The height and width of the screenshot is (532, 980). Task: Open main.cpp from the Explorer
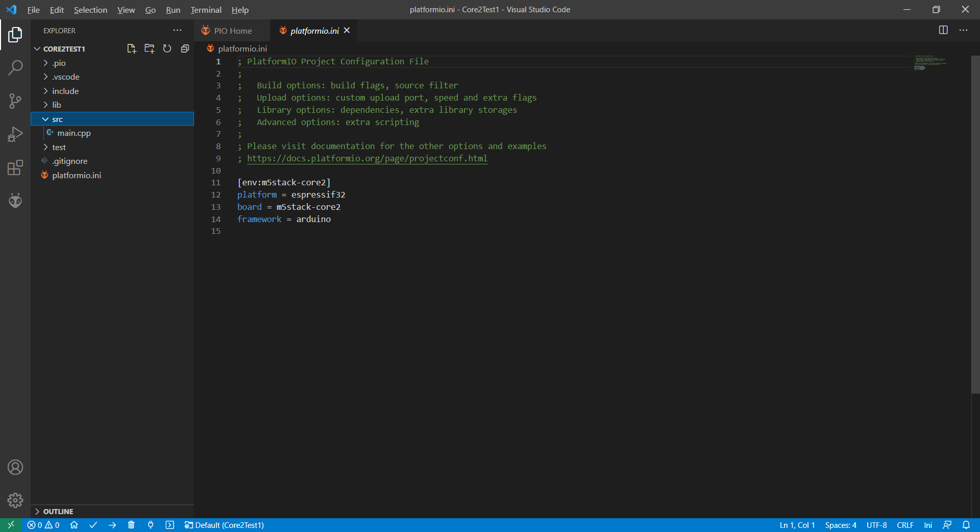[75, 133]
